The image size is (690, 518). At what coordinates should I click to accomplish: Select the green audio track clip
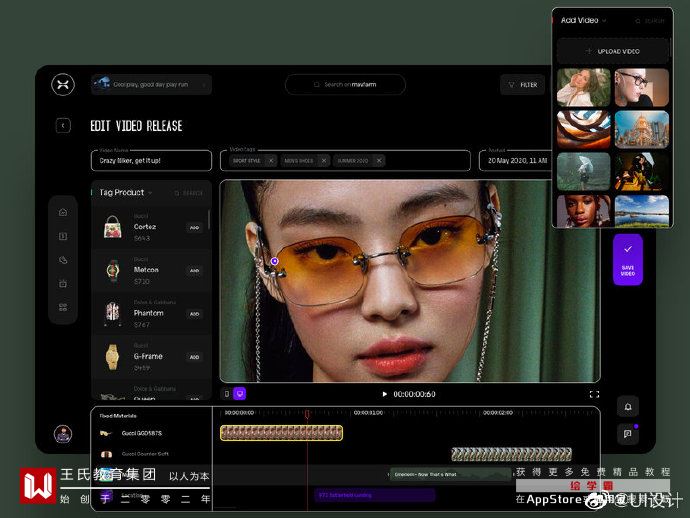(x=451, y=474)
